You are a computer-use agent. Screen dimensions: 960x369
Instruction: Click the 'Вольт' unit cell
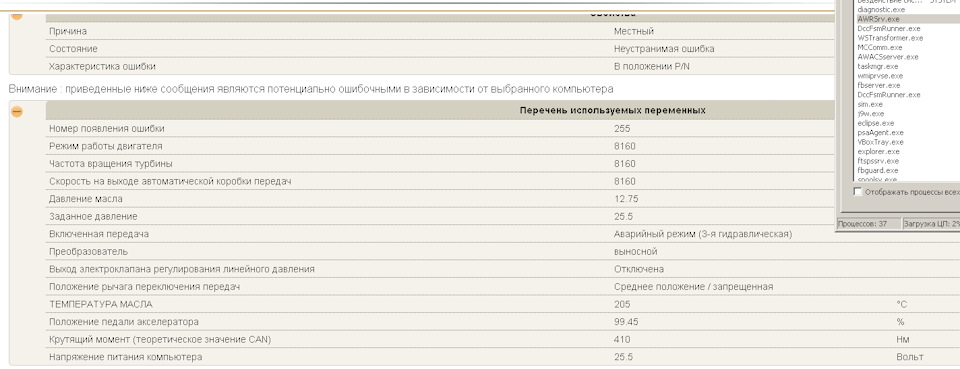910,357
